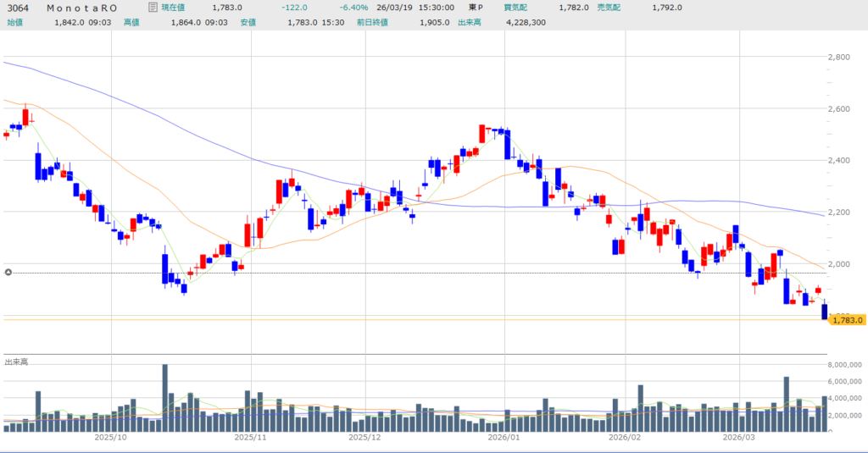Click the latest blue candlestick at far right

825,312
